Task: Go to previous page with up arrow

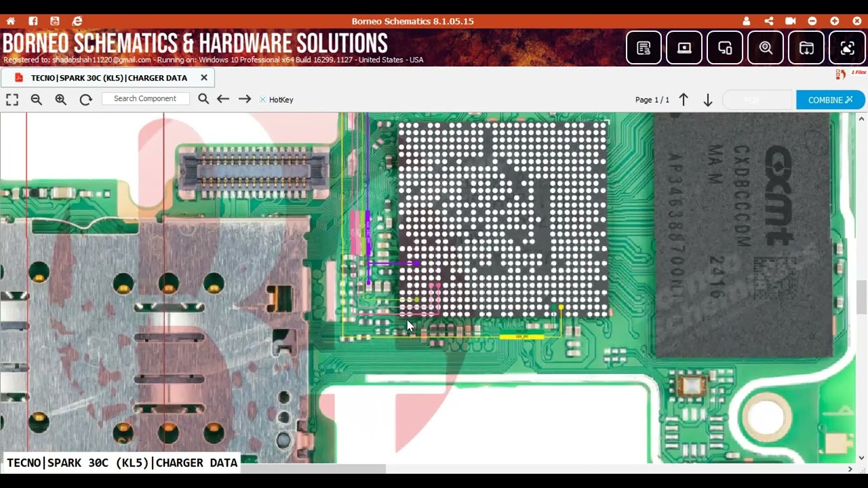Action: [x=684, y=100]
